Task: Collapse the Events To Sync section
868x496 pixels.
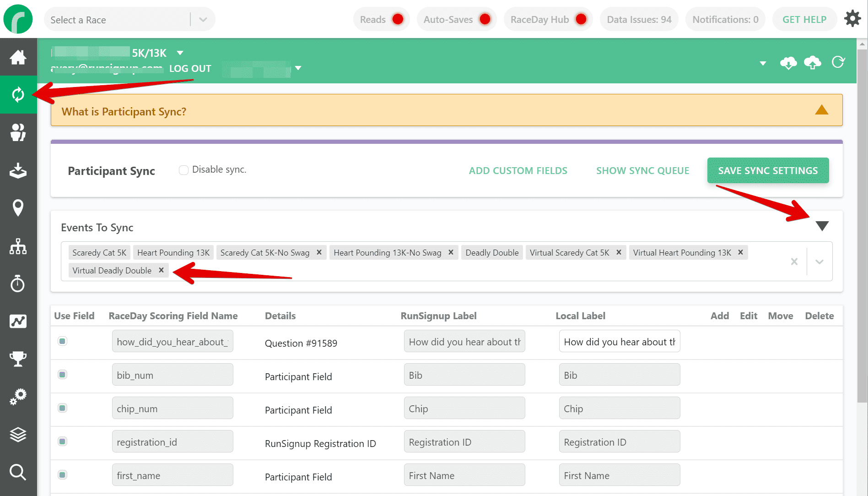Action: coord(822,226)
